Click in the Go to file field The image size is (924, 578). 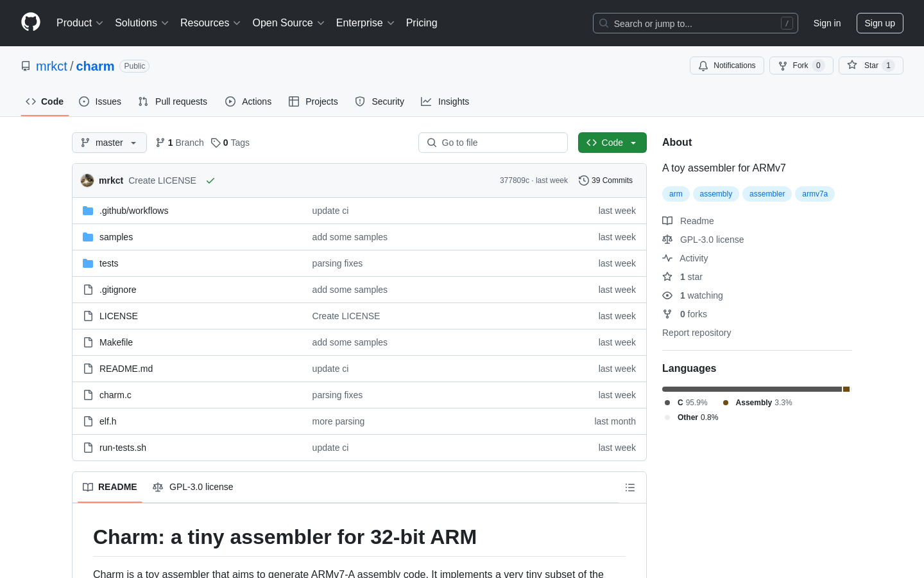point(493,143)
